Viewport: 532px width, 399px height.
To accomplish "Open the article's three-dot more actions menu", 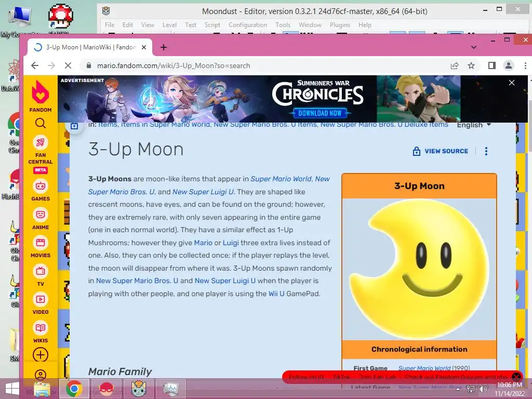I will tap(486, 151).
